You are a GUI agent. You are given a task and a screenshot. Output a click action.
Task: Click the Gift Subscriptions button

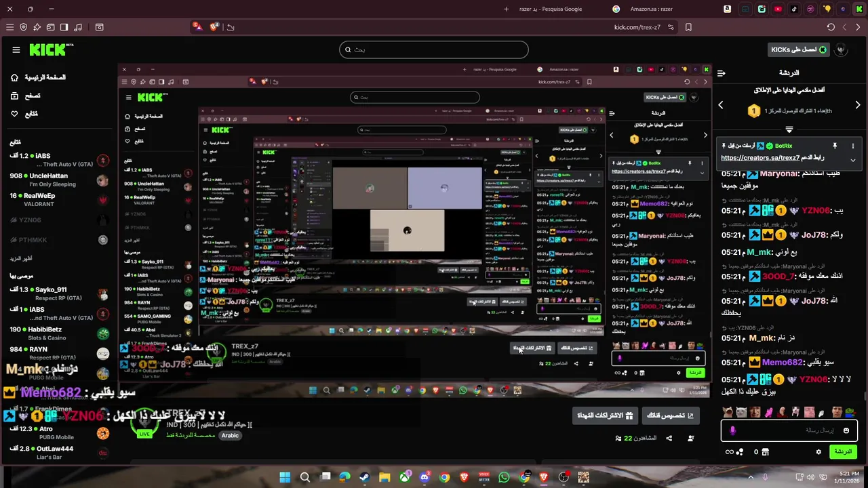pos(606,415)
